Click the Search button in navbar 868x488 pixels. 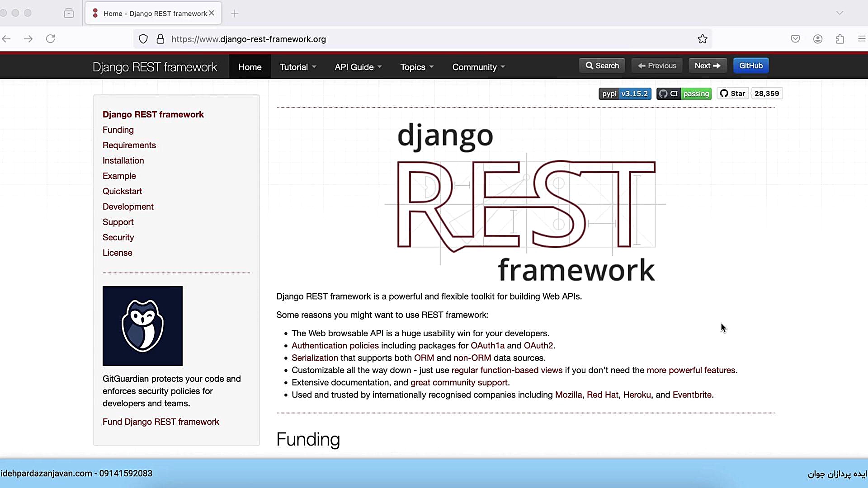point(602,66)
